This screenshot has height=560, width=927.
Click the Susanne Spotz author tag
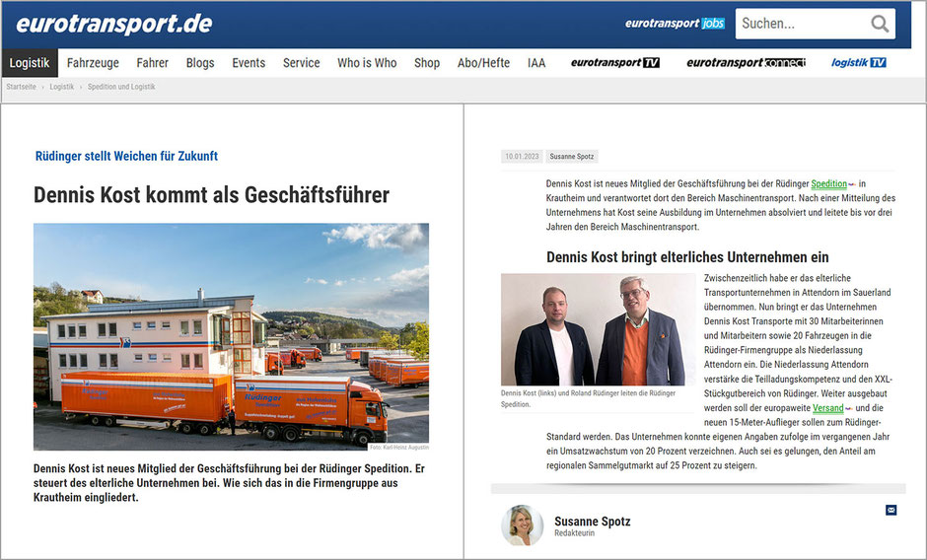coord(572,157)
